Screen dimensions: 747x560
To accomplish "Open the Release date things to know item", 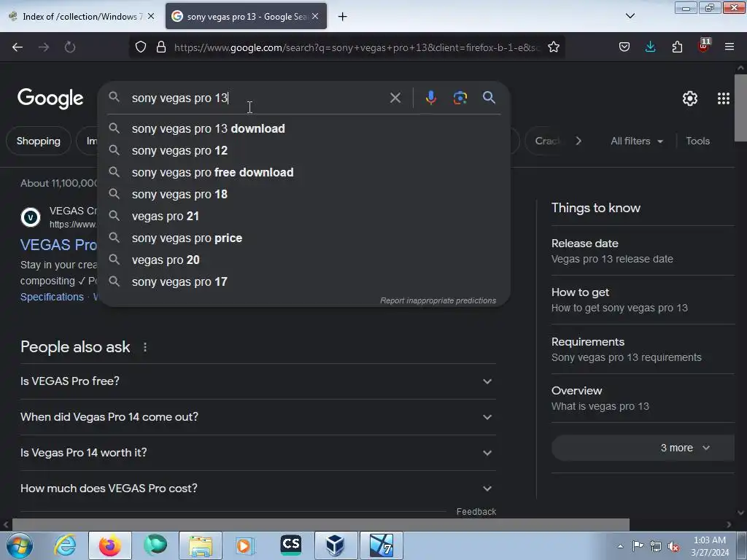I will pos(643,251).
